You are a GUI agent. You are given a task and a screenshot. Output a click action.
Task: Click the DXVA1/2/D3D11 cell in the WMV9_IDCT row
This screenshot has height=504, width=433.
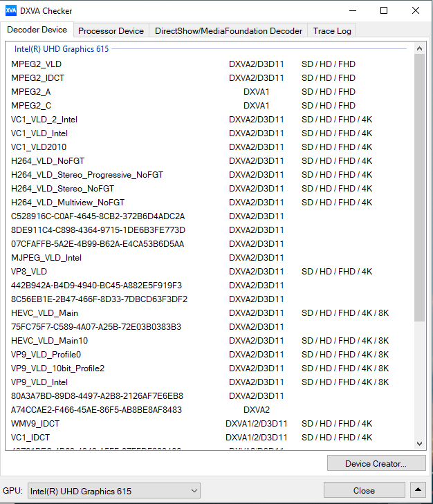pyautogui.click(x=257, y=423)
